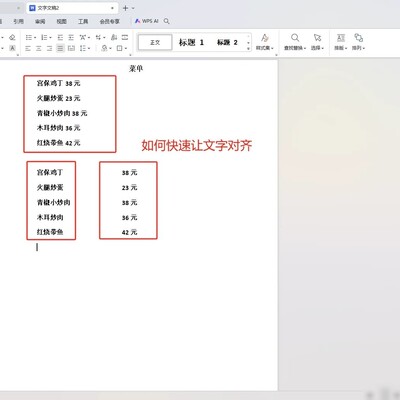Open the 会员专享 member menu

[x=109, y=21]
